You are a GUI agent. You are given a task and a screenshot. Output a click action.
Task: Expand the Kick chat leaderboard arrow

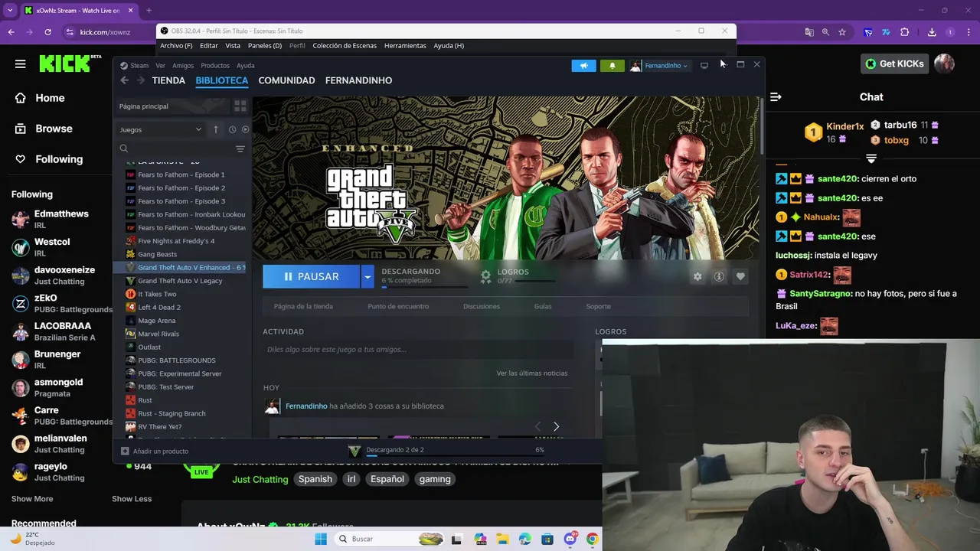(871, 158)
